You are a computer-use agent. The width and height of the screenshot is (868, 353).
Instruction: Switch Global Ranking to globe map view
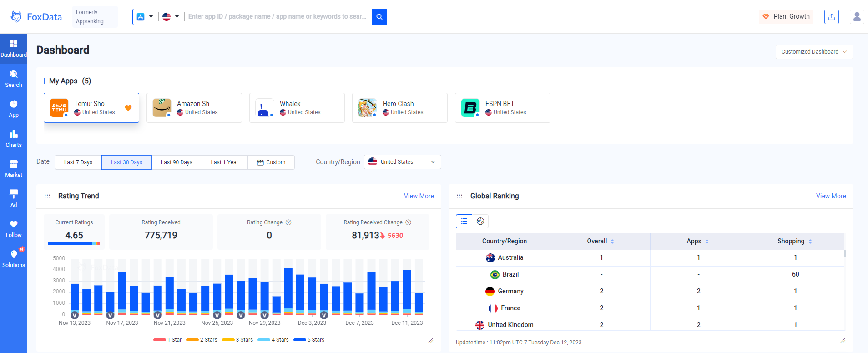(x=480, y=221)
